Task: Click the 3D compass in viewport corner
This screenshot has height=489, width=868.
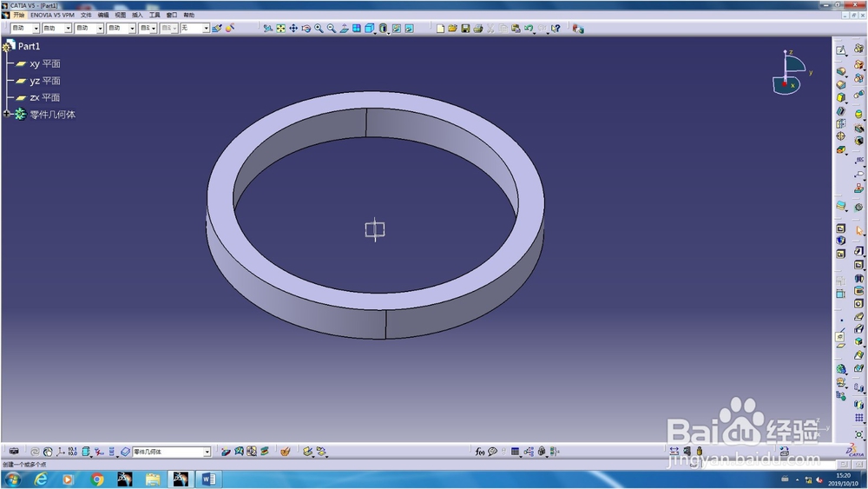Action: [790, 73]
